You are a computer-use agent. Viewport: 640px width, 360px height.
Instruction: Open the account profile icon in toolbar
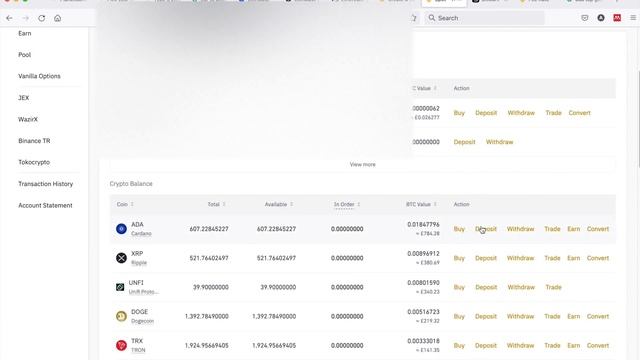pyautogui.click(x=601, y=18)
